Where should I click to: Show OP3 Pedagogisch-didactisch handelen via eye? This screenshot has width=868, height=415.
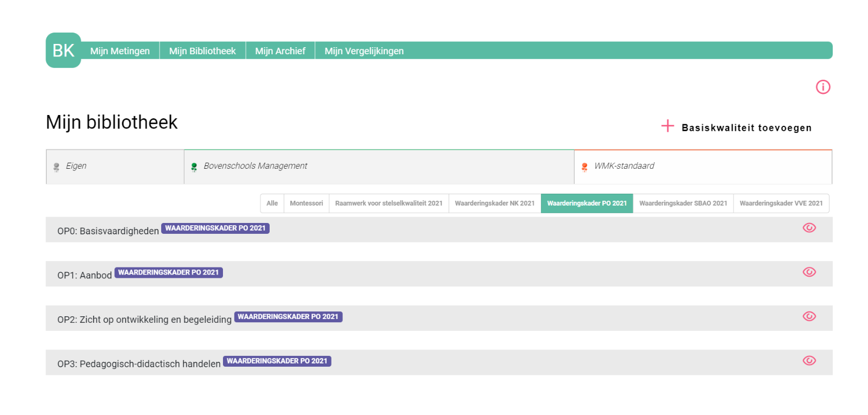tap(809, 361)
